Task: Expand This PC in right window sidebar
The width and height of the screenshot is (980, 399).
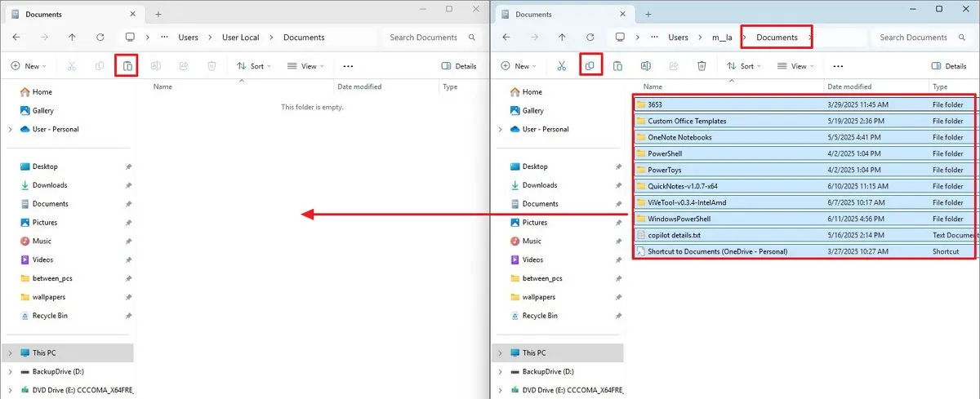Action: pos(500,353)
